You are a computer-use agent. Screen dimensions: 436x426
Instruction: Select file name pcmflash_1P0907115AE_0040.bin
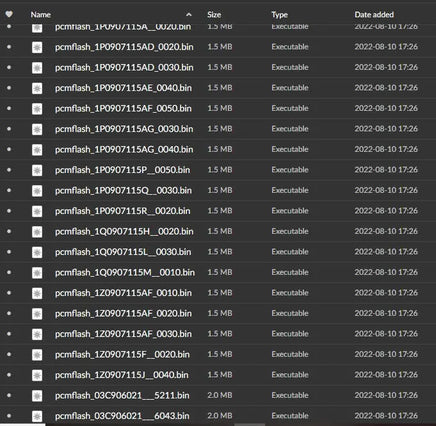coord(123,88)
